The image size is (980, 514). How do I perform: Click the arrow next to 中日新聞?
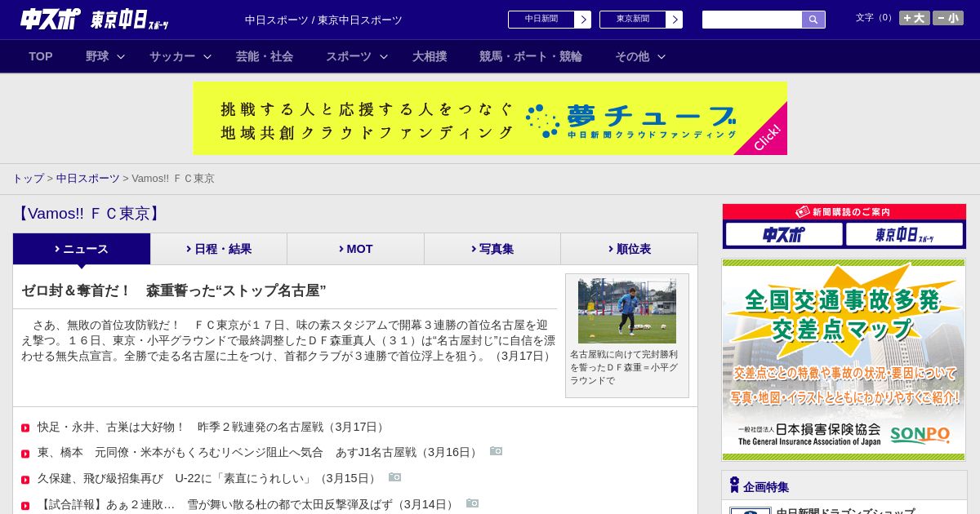click(x=583, y=20)
